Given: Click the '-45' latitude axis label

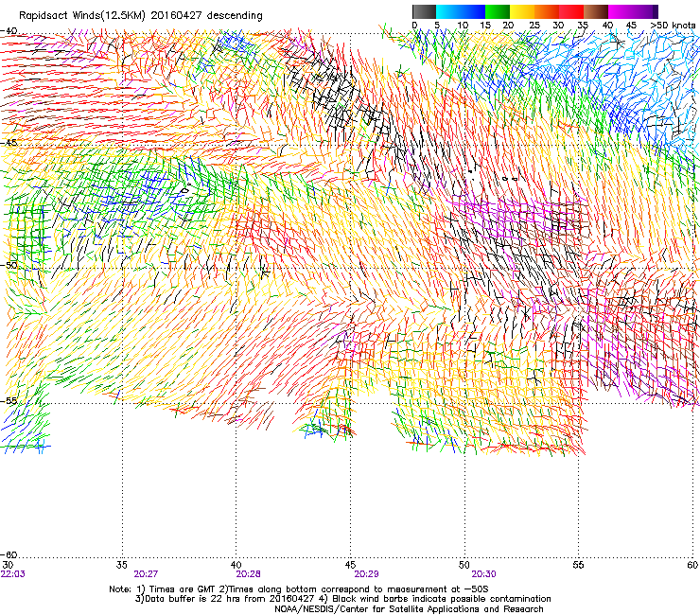Looking at the screenshot, I should click(9, 143).
